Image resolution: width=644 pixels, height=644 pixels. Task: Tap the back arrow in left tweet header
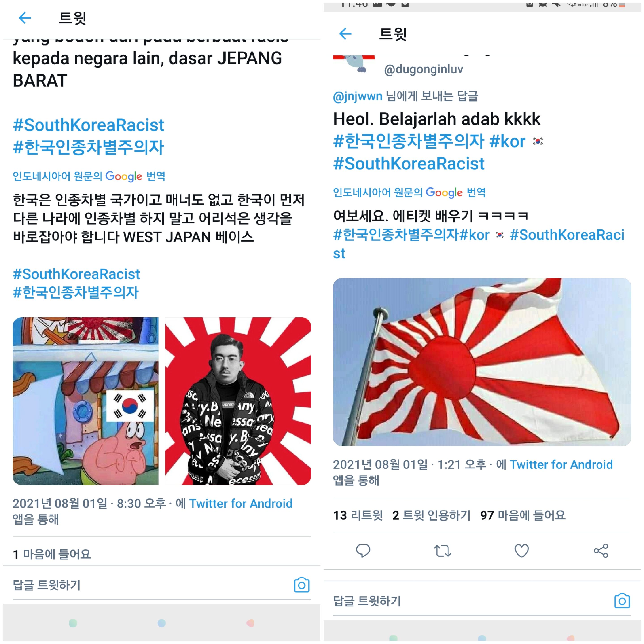pos(25,18)
